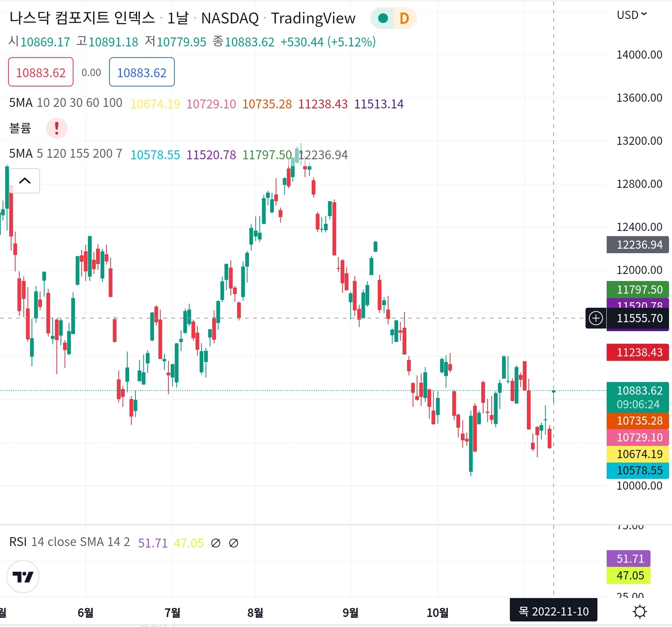Click the cyan 10578.55 legend value
The height and width of the screenshot is (627, 672).
pos(155,155)
